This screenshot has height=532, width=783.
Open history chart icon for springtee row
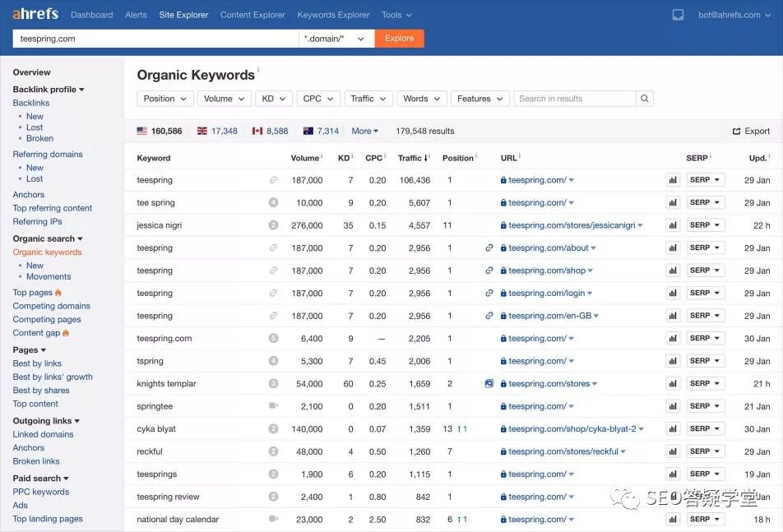pyautogui.click(x=673, y=406)
